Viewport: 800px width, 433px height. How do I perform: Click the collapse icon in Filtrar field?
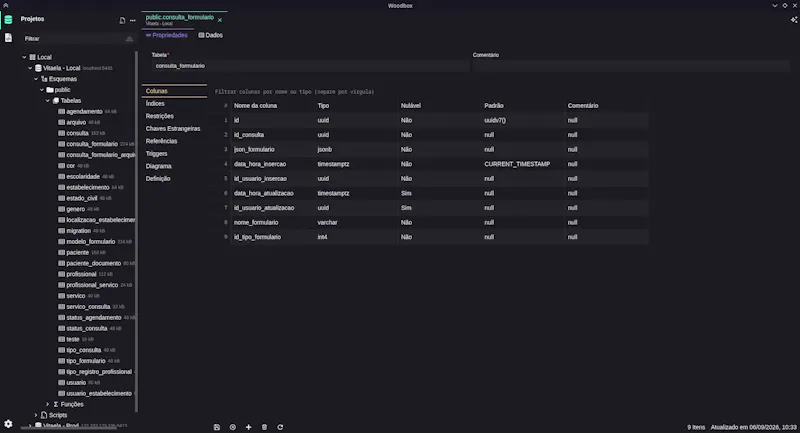pyautogui.click(x=129, y=39)
